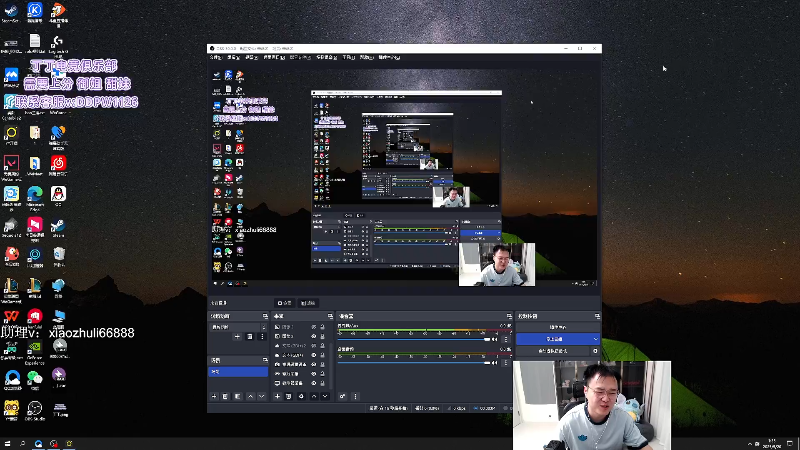Open the QQ penguin desktop shortcut
The width and height of the screenshot is (800, 450).
click(58, 196)
